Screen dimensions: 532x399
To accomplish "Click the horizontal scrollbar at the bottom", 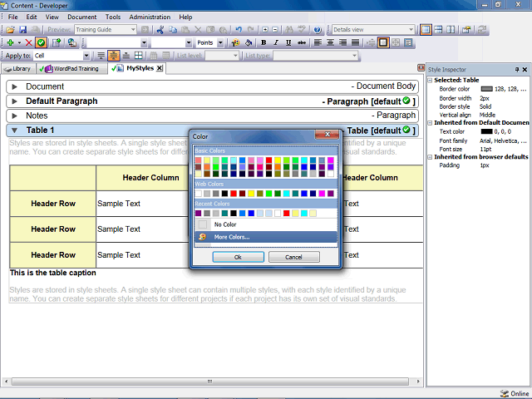I will [x=210, y=382].
